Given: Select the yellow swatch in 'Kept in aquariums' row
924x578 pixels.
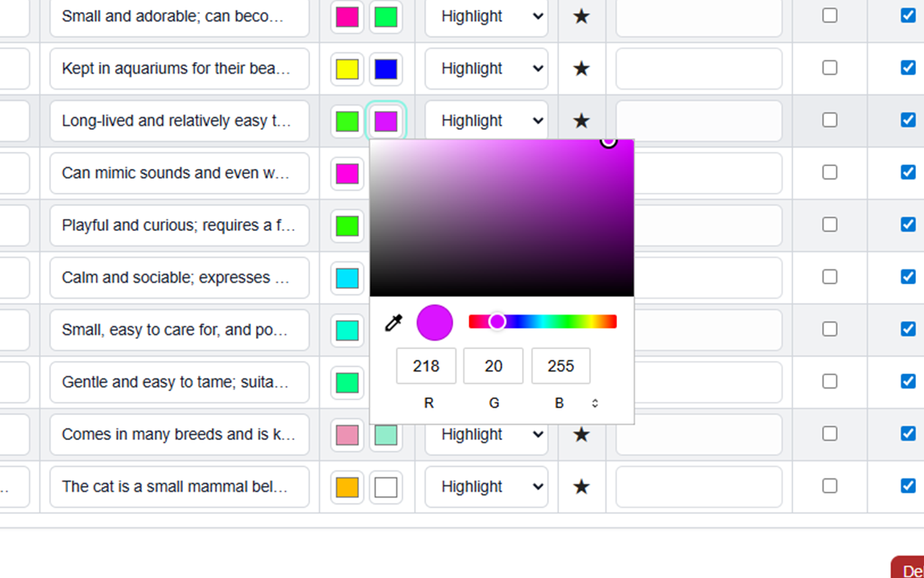Looking at the screenshot, I should (346, 69).
